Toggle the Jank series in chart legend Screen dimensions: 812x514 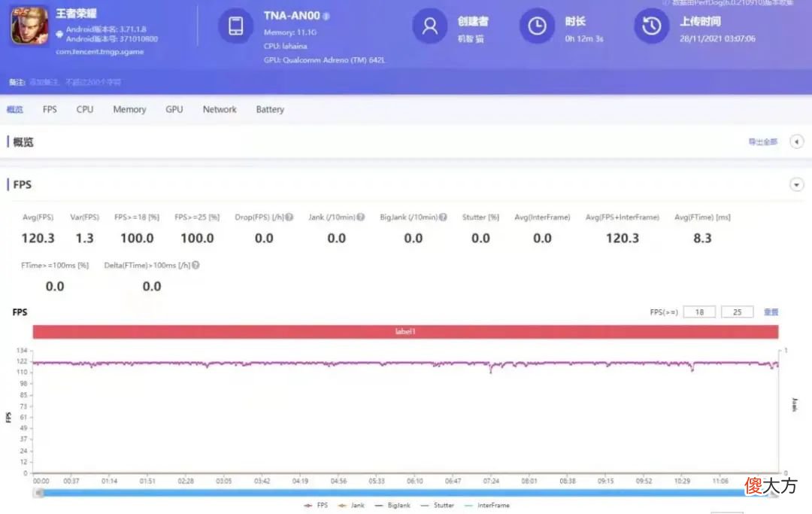click(352, 505)
